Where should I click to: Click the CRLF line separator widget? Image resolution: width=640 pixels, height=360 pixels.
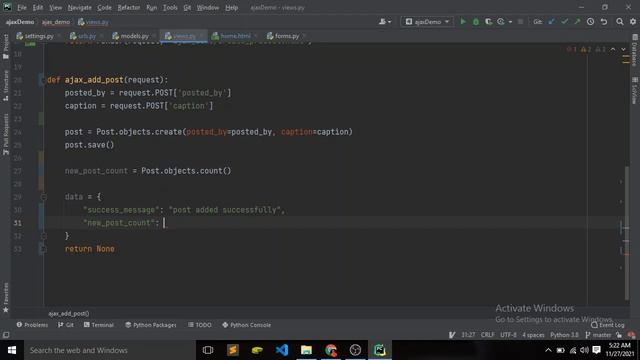(487, 335)
